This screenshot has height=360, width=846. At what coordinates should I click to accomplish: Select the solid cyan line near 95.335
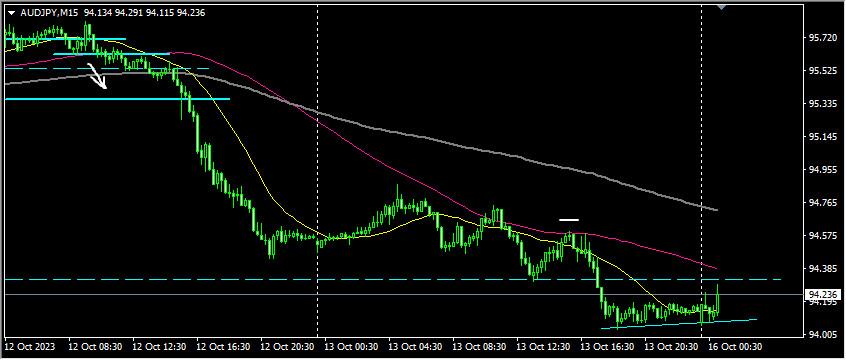[x=117, y=99]
